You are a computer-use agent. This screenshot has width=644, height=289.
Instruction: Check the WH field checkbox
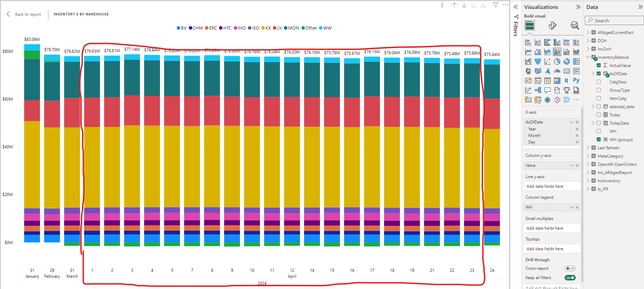(x=599, y=131)
